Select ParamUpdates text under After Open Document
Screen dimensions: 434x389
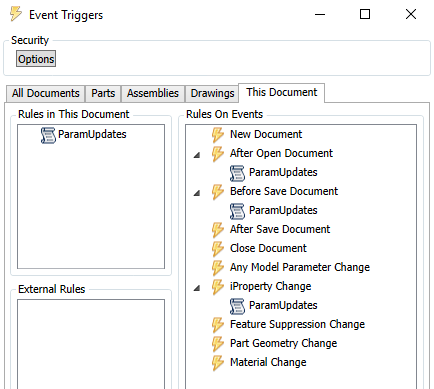pos(283,172)
